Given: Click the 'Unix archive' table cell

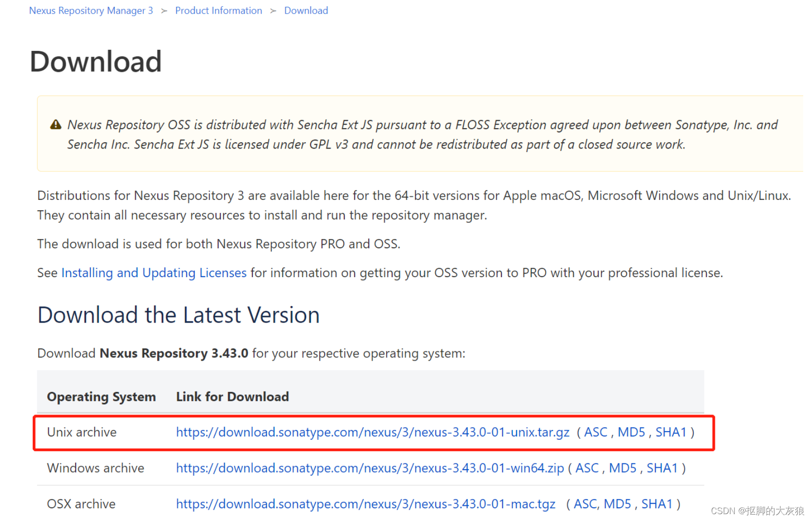Looking at the screenshot, I should point(82,433).
